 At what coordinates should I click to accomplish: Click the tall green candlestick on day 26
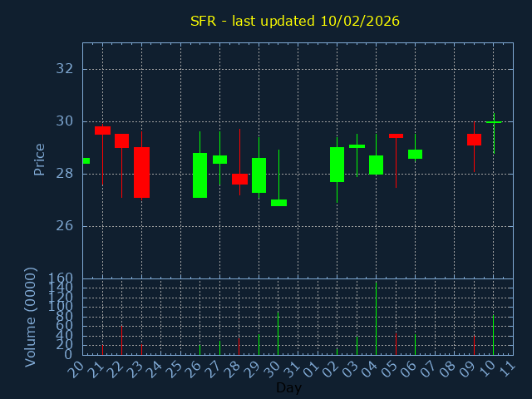(199, 175)
